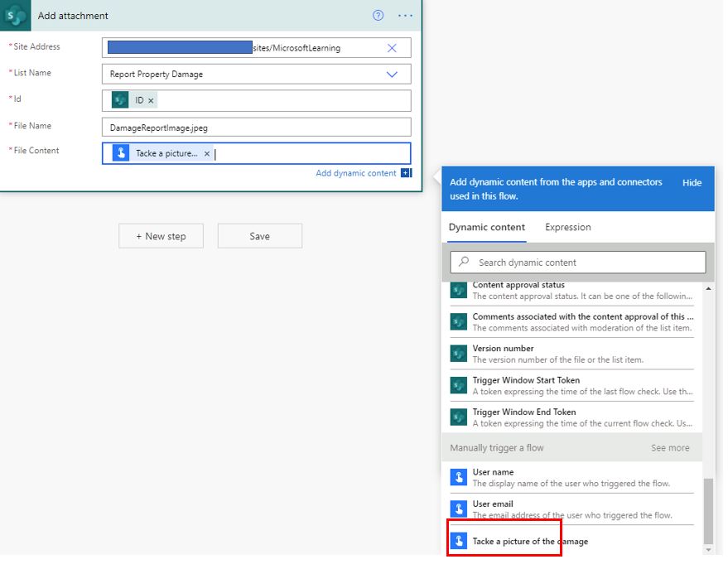The height and width of the screenshot is (564, 728).
Task: Click the Add dynamic content link
Action: click(x=355, y=173)
